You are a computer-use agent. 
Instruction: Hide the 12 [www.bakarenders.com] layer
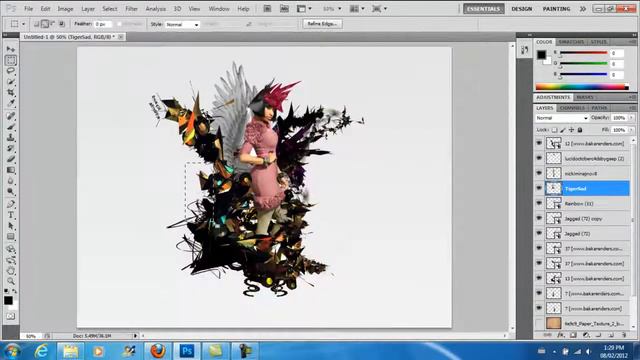(x=539, y=143)
